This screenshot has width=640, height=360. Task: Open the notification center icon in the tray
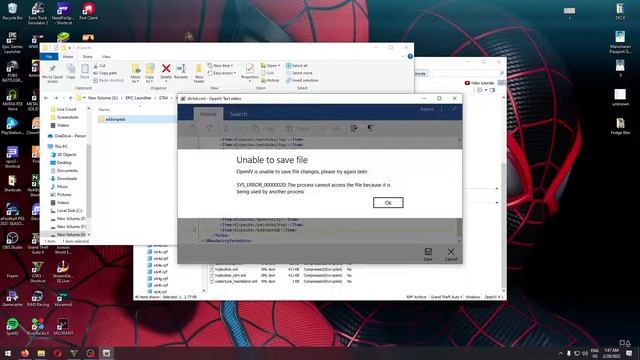[x=629, y=353]
